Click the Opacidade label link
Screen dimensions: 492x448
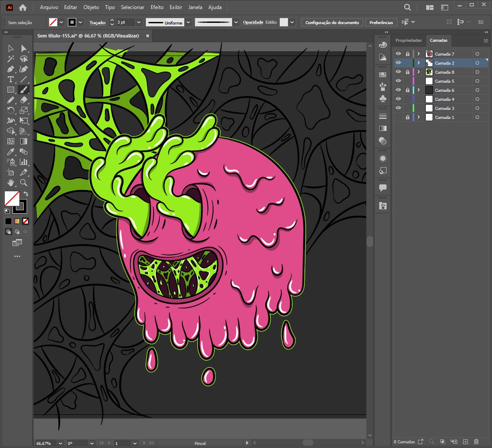pyautogui.click(x=253, y=22)
